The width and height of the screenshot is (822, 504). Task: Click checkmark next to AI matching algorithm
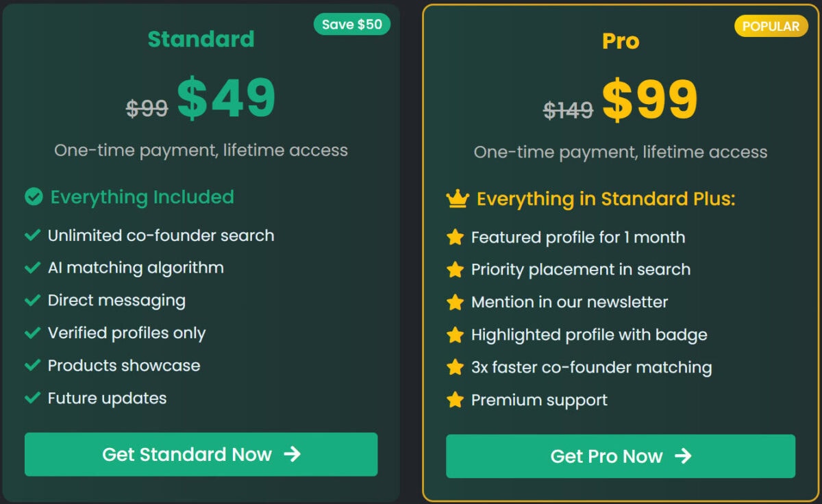click(x=32, y=268)
